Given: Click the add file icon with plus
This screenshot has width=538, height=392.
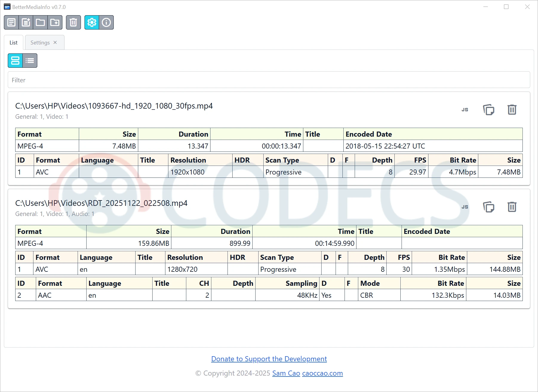Looking at the screenshot, I should point(26,22).
